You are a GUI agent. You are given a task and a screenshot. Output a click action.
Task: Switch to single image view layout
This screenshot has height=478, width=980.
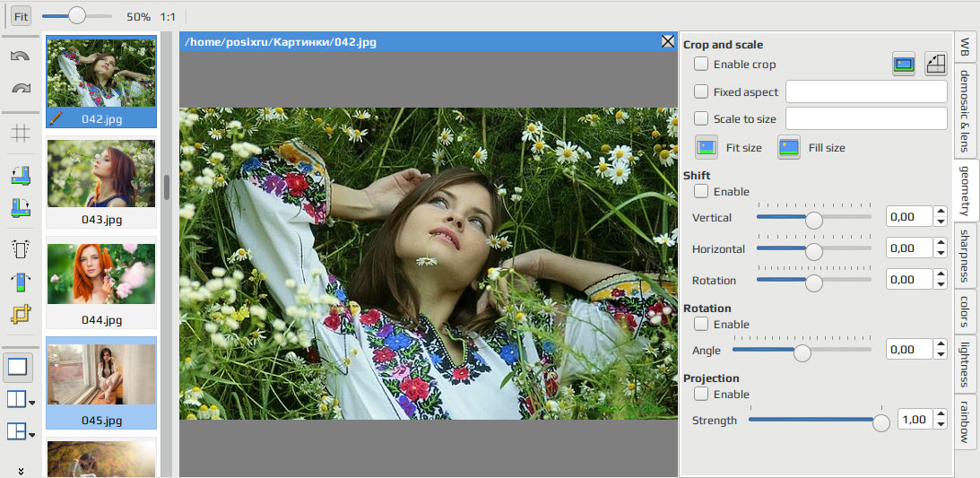(18, 367)
